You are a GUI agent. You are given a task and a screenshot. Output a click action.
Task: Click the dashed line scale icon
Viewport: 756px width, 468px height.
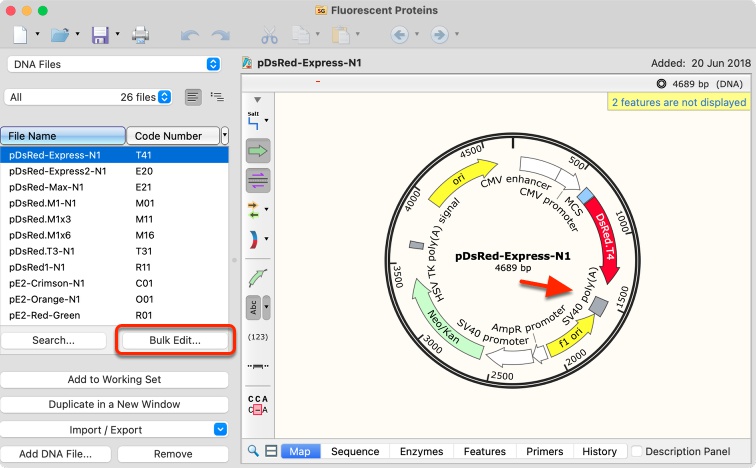pyautogui.click(x=258, y=366)
